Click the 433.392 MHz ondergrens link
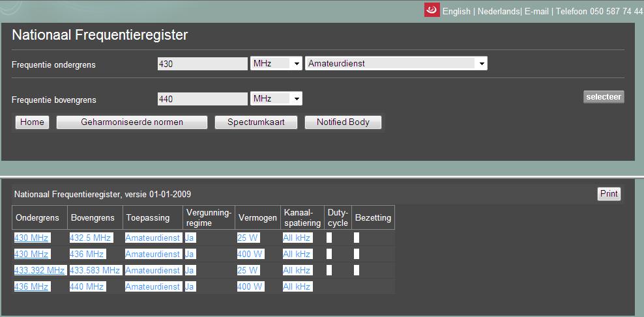Screen dimensions: 644x317 click(40, 270)
